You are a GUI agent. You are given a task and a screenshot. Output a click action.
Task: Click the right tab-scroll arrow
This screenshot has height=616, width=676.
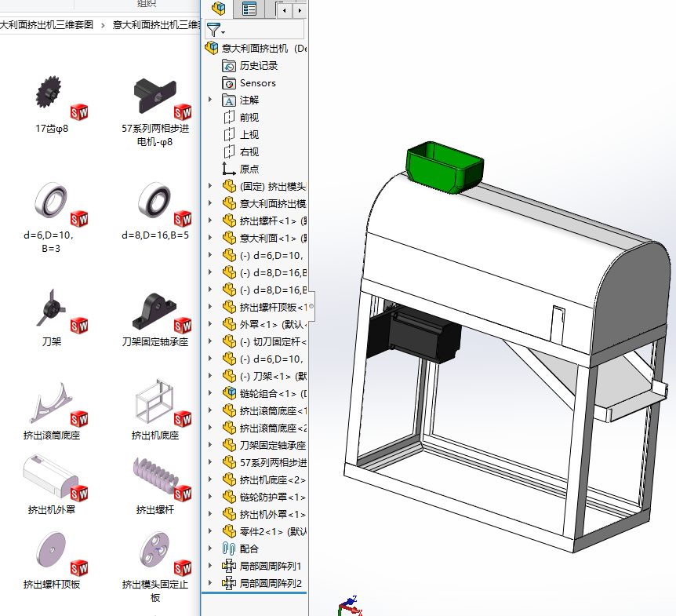pyautogui.click(x=300, y=10)
